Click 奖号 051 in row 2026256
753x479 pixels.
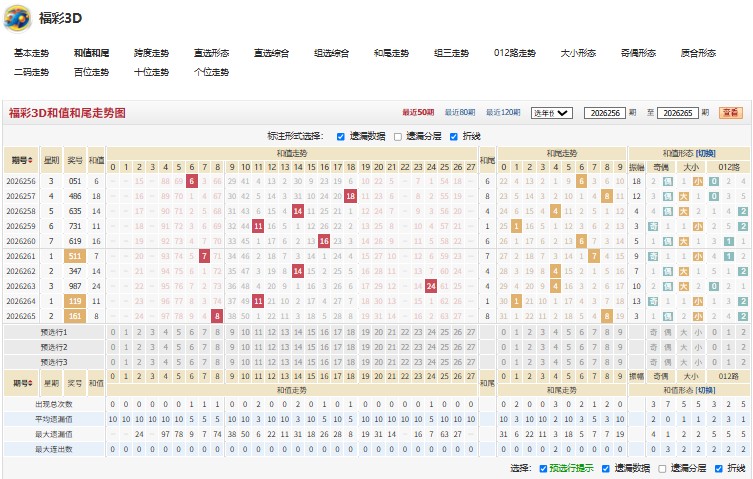coord(75,181)
